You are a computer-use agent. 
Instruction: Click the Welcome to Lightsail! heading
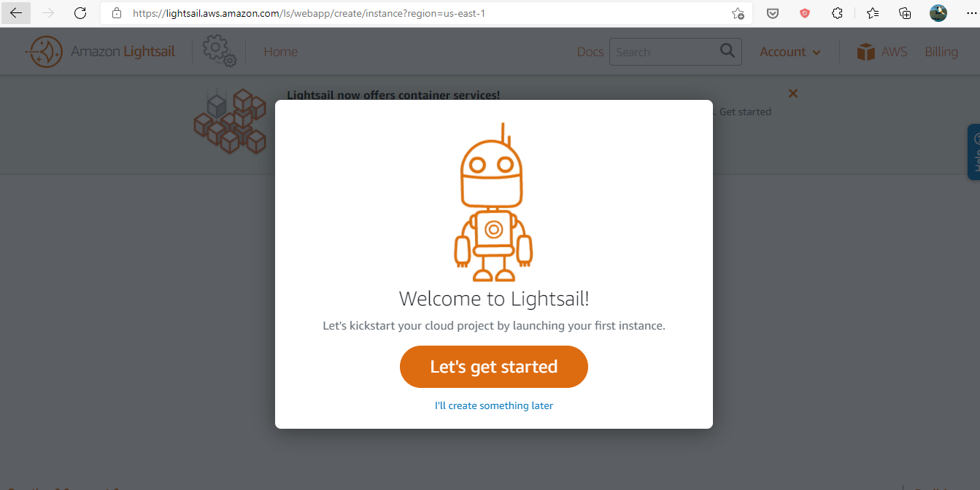(x=494, y=298)
